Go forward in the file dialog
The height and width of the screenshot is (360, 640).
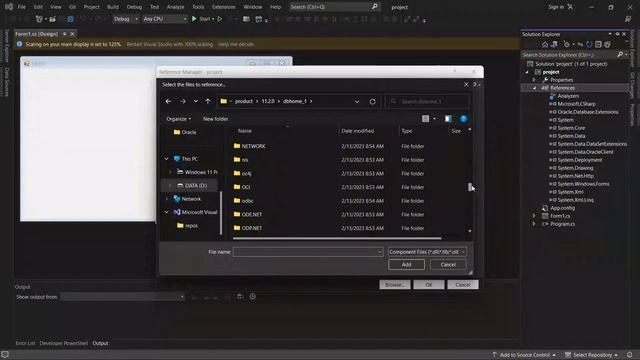[182, 101]
